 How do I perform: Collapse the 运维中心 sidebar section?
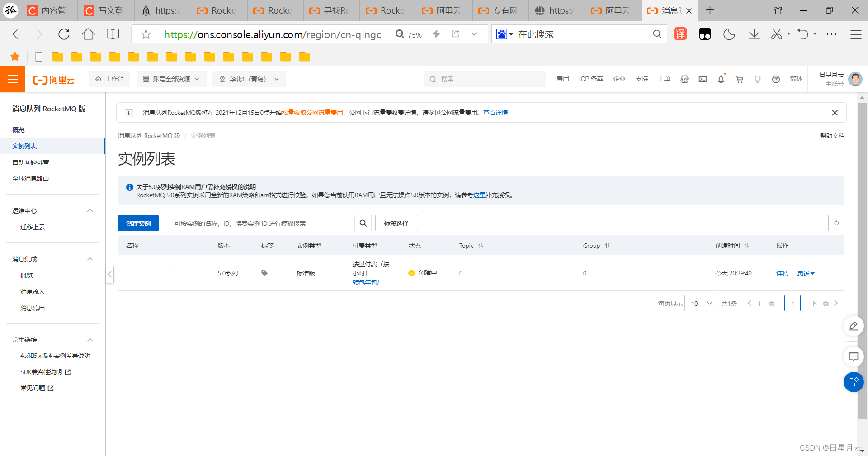[x=90, y=211]
